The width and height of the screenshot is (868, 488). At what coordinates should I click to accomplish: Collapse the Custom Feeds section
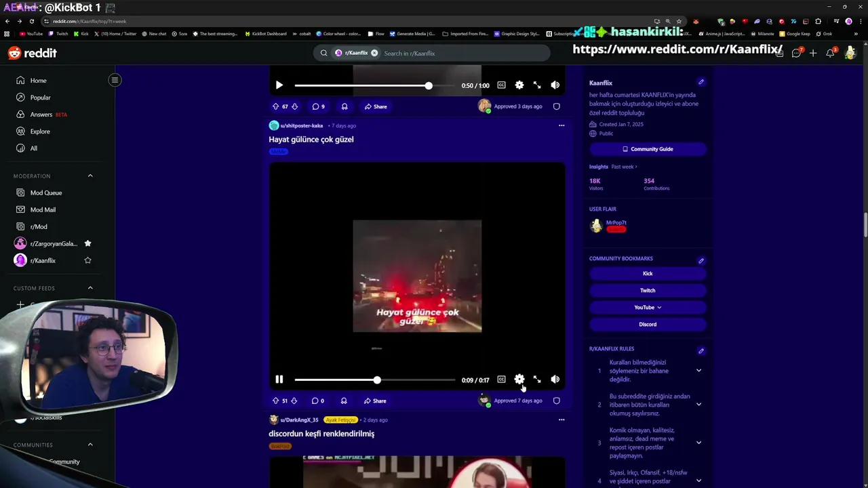click(90, 288)
